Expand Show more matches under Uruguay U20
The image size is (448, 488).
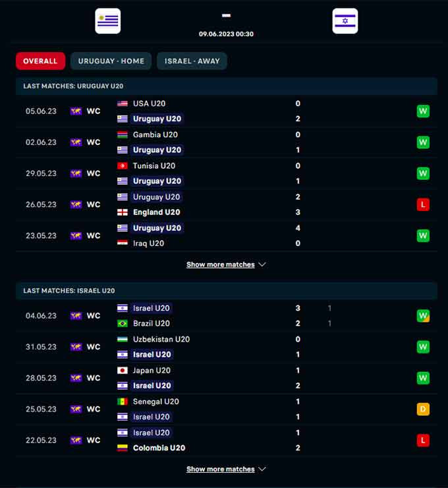[x=226, y=264]
